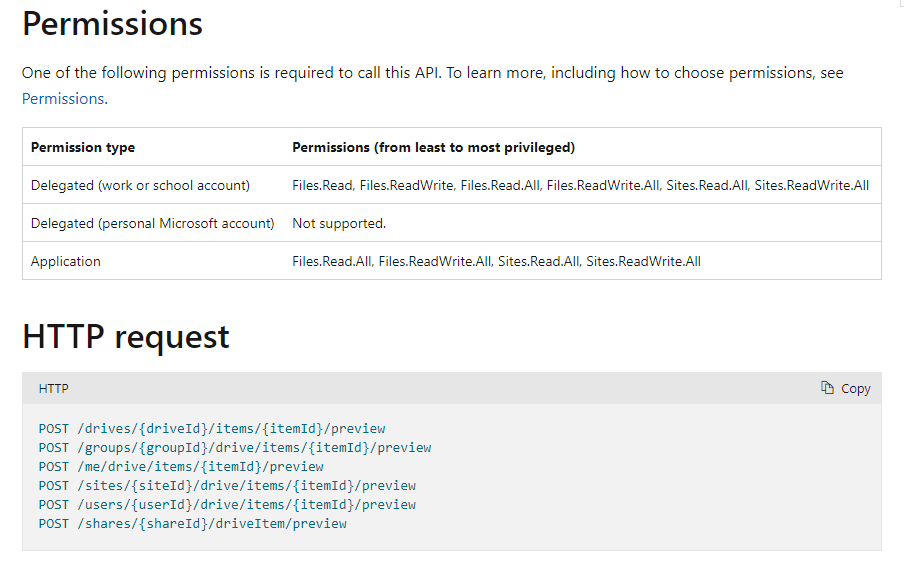Click the HTTP request heading
The image size is (904, 571).
(126, 336)
